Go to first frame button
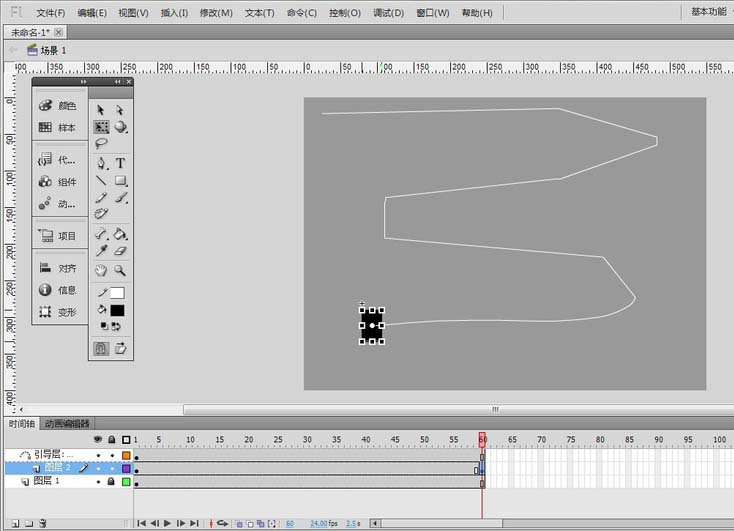The height and width of the screenshot is (531, 734). 141,524
